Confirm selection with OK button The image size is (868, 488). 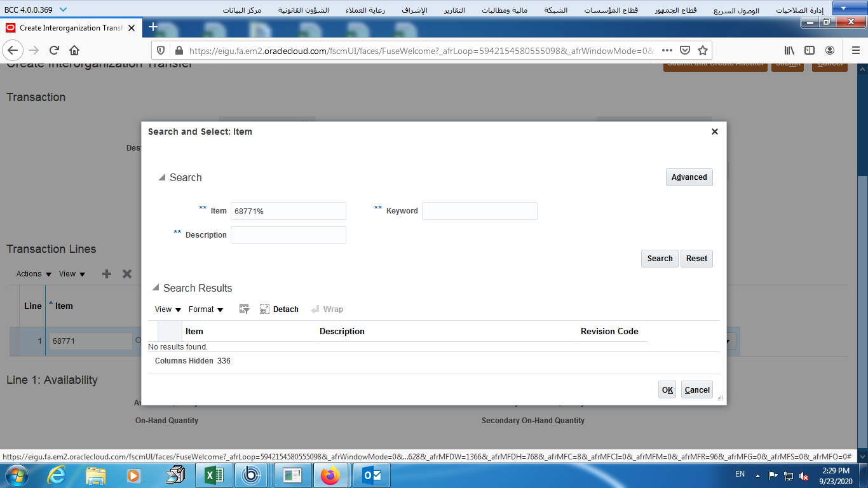667,390
